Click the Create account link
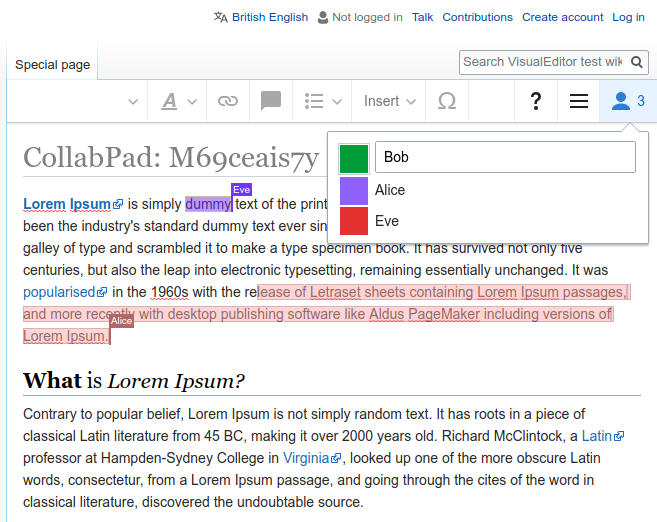This screenshot has height=522, width=657. point(562,17)
